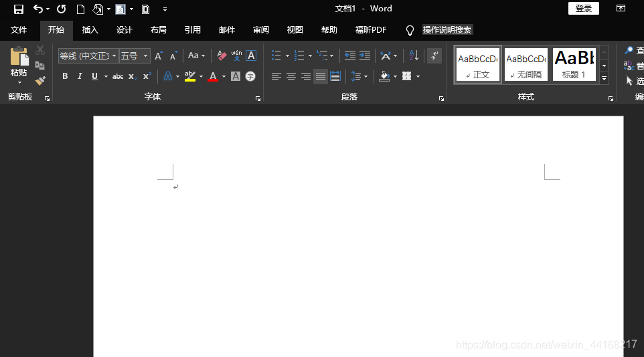Toggle italic formatting
The width and height of the screenshot is (644, 357).
tap(80, 76)
